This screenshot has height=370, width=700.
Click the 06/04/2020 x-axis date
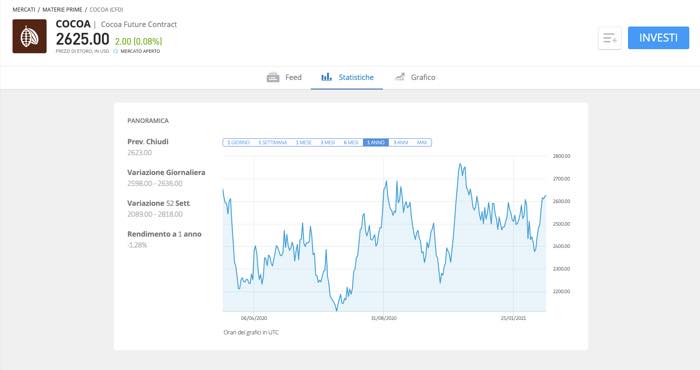pos(254,318)
